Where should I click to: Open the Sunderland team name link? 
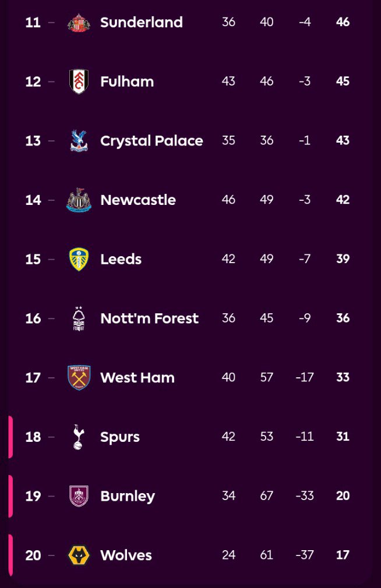pos(142,22)
